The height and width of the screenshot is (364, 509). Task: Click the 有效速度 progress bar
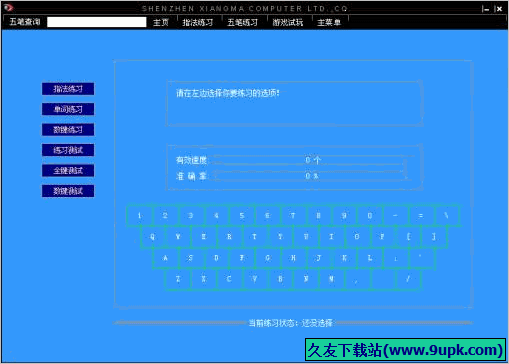point(309,160)
